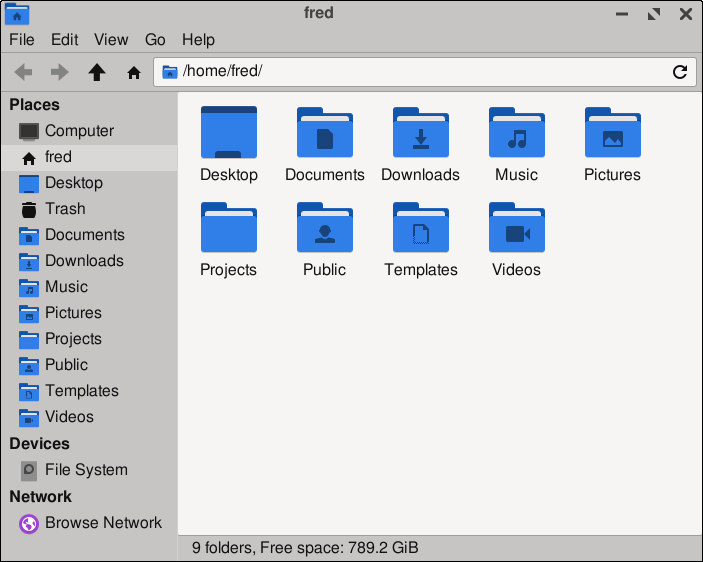Select Public in the Places sidebar
The height and width of the screenshot is (562, 703).
89,365
